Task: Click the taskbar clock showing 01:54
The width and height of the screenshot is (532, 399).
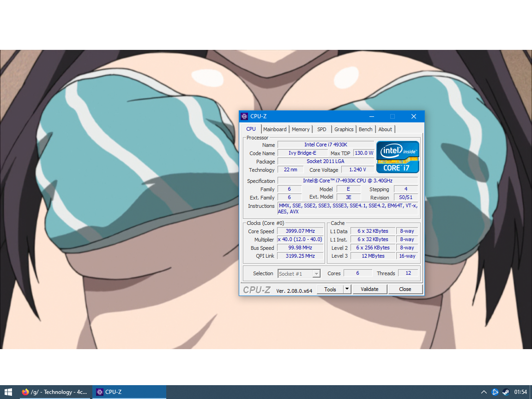Action: coord(520,392)
